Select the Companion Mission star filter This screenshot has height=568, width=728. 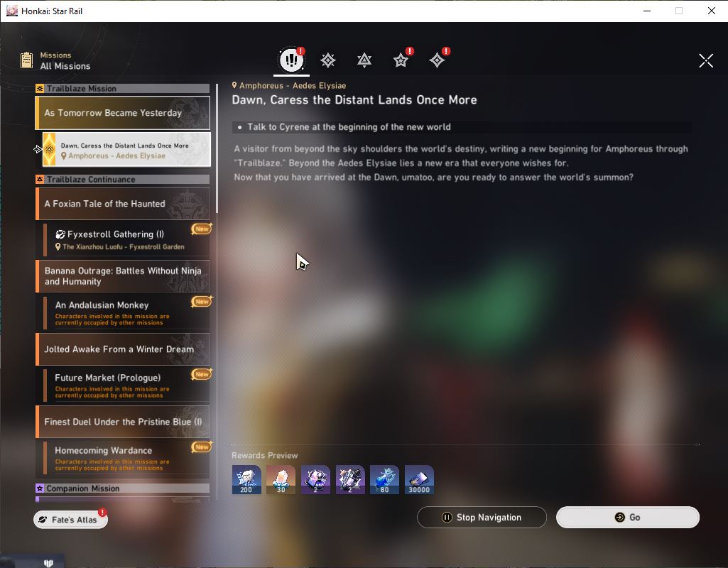[401, 60]
